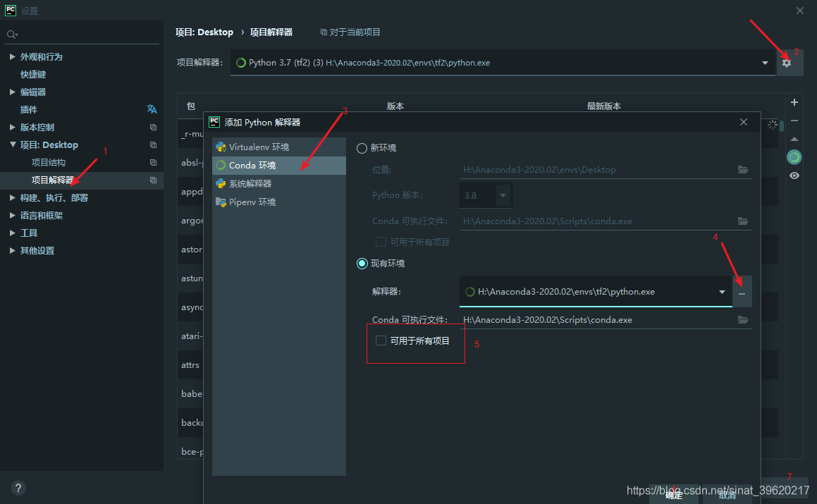Click the copy icon beside 项目解释器

153,180
